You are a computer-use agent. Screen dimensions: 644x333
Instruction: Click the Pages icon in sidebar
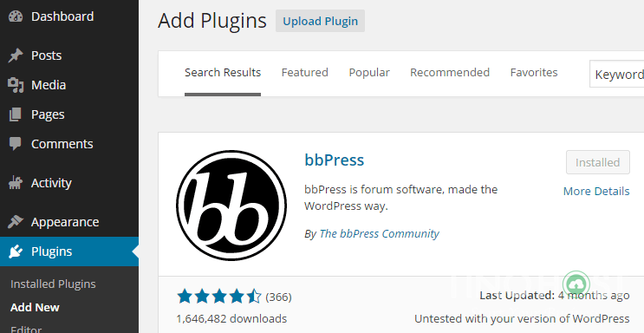16,114
